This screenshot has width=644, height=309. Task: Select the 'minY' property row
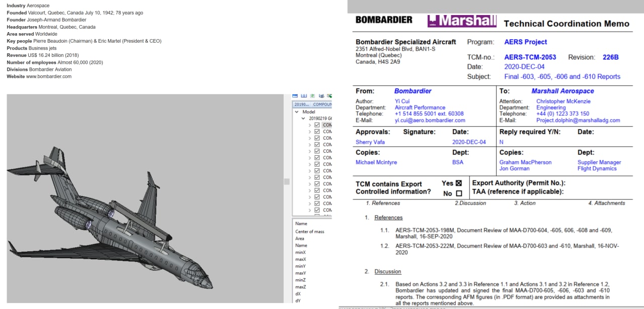pyautogui.click(x=301, y=266)
